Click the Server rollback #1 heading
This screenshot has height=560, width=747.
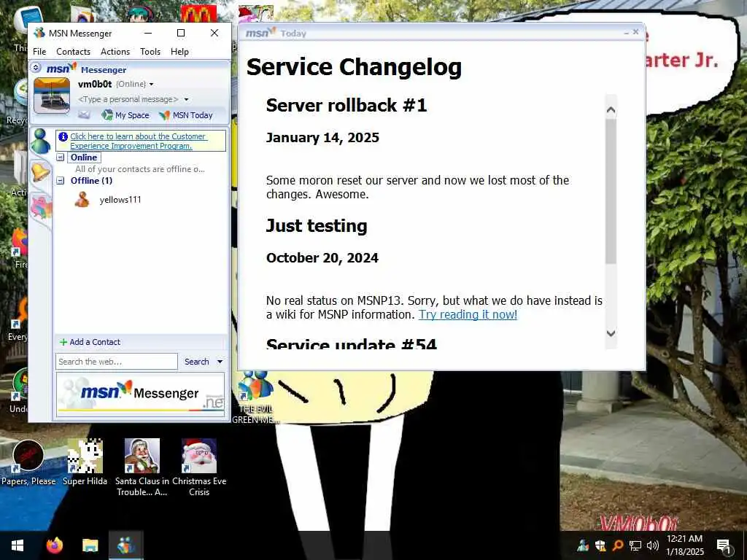click(347, 105)
